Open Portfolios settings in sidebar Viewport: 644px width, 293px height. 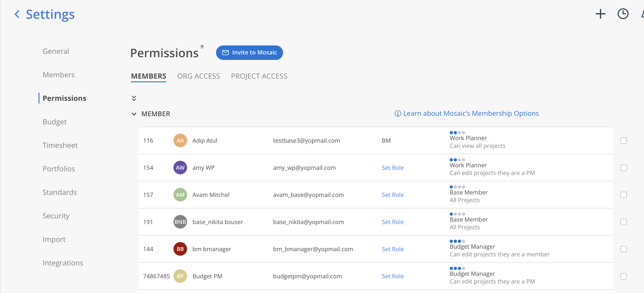pos(59,169)
